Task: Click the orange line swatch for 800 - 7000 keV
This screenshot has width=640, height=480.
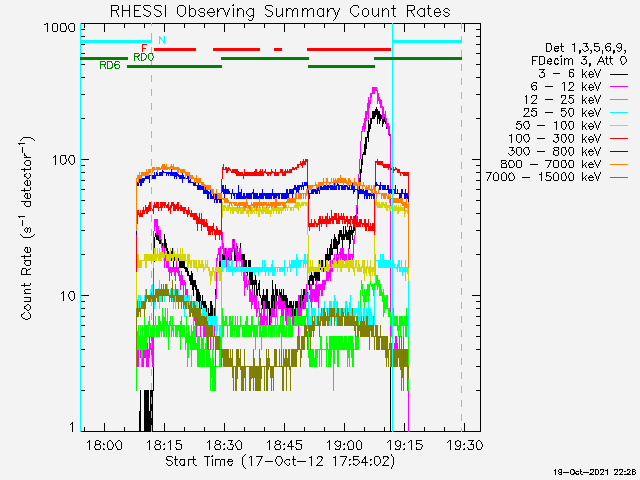Action: coord(619,164)
